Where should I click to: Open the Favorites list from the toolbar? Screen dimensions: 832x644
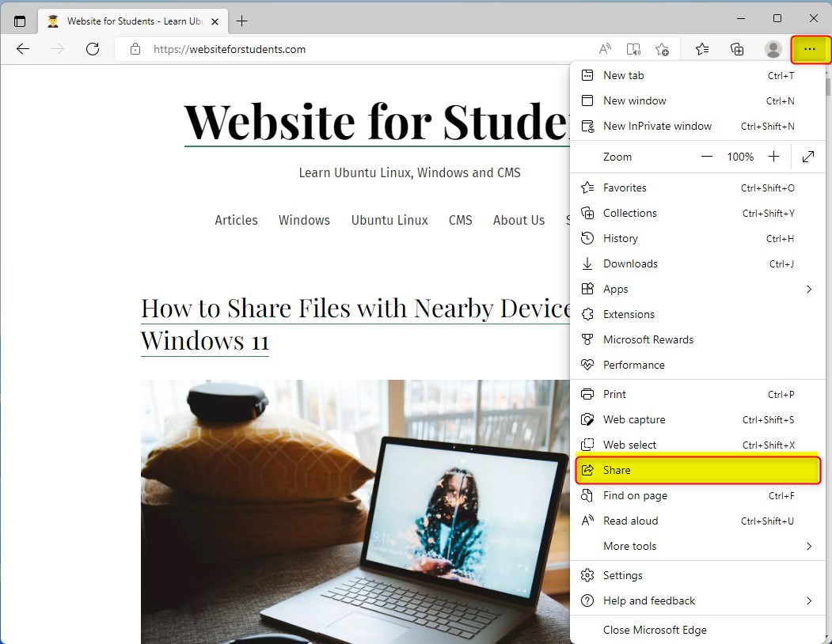pyautogui.click(x=701, y=48)
